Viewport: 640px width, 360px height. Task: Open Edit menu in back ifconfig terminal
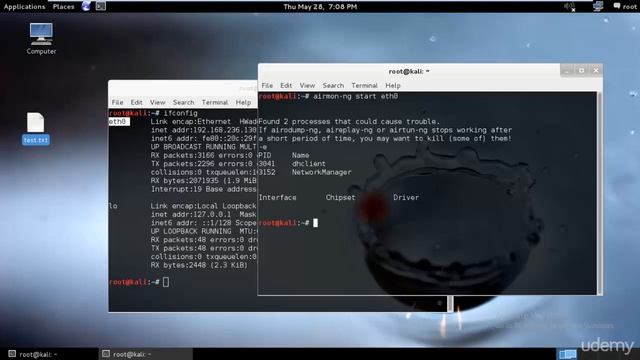coord(136,102)
